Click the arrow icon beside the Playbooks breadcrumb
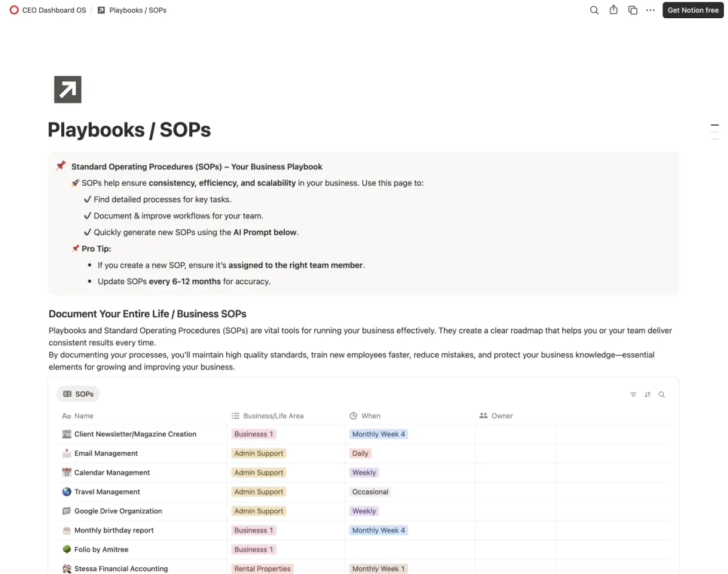Viewport: 728px width, 574px height. [x=101, y=10]
